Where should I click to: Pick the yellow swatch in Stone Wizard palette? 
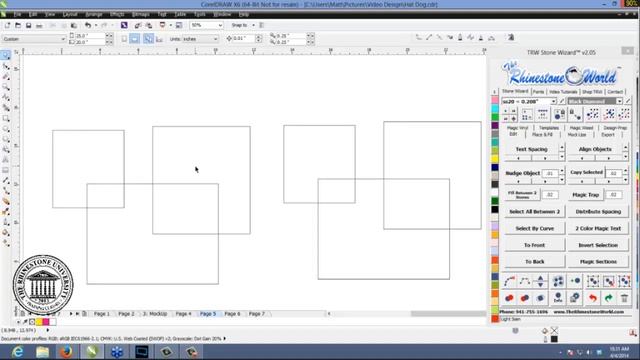point(495,158)
